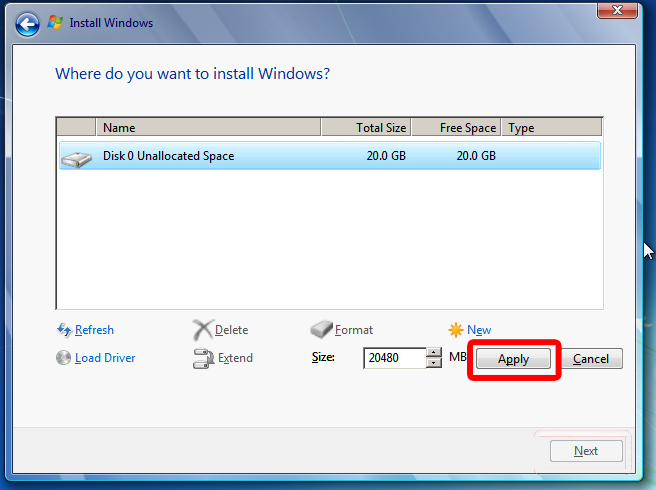Sort by the Name column header
The height and width of the screenshot is (490, 656).
[208, 127]
